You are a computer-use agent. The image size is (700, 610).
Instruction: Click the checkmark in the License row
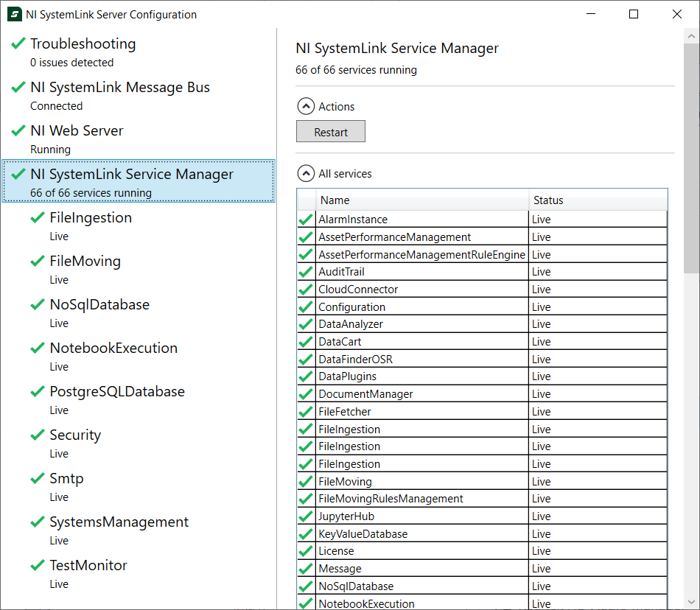click(306, 551)
